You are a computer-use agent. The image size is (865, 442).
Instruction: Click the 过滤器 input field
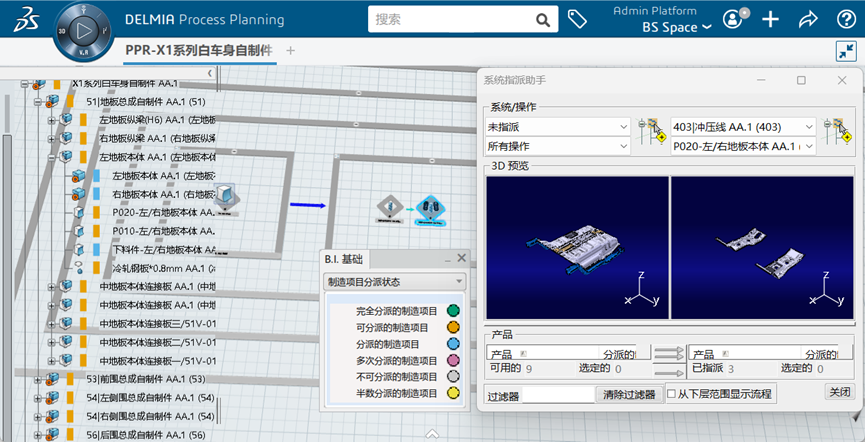click(558, 395)
